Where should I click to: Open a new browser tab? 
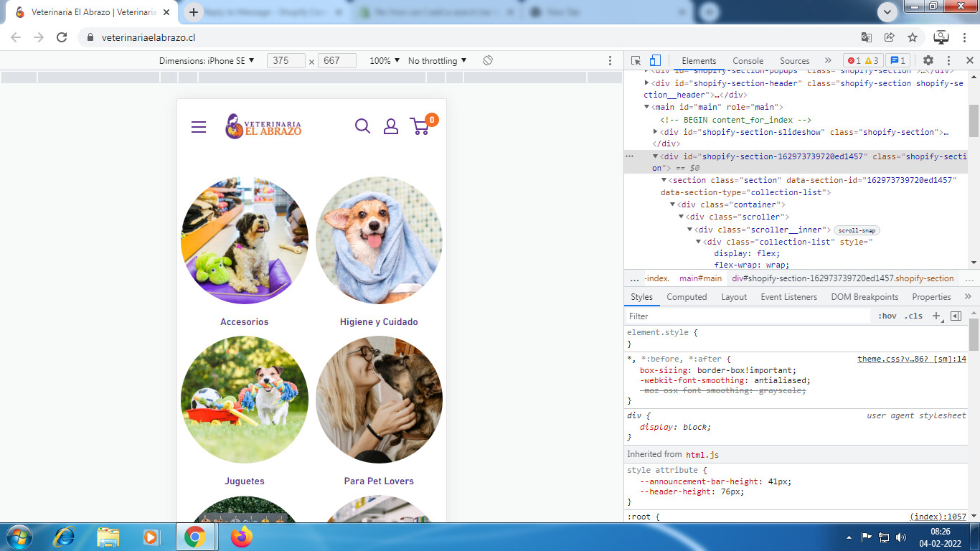194,12
